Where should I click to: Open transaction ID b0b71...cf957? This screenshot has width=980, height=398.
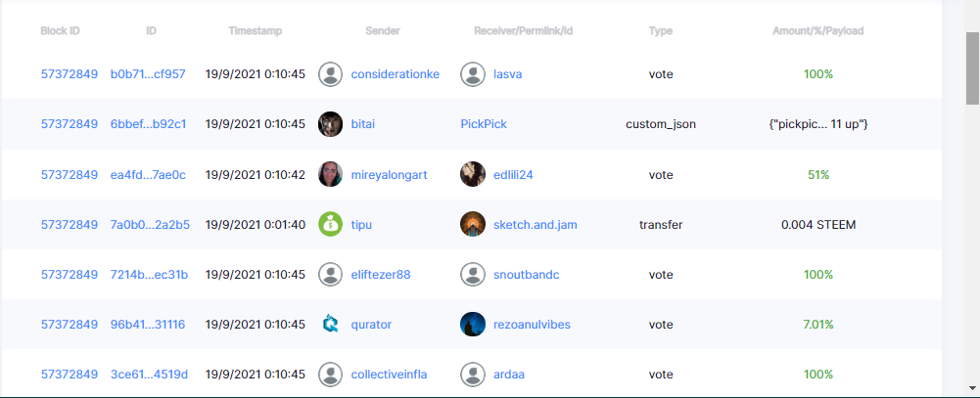point(148,74)
